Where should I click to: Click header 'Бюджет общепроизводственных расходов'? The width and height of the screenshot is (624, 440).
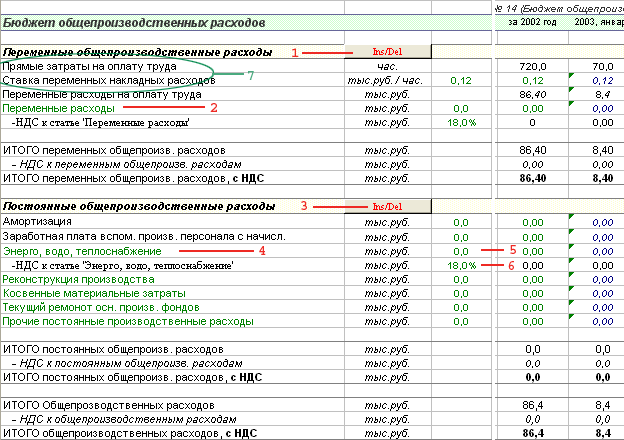[134, 23]
